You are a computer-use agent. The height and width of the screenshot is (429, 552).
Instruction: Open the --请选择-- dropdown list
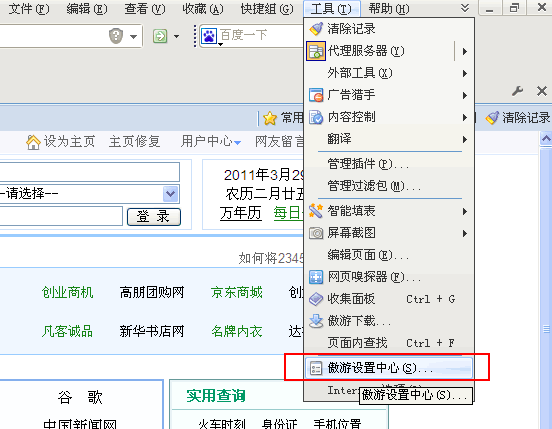pyautogui.click(x=171, y=194)
